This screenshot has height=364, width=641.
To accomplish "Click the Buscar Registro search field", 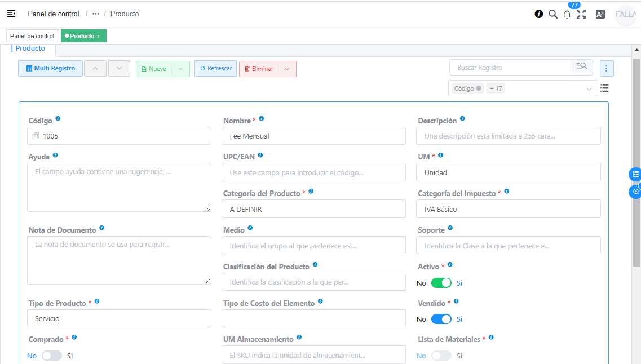I will [x=511, y=68].
